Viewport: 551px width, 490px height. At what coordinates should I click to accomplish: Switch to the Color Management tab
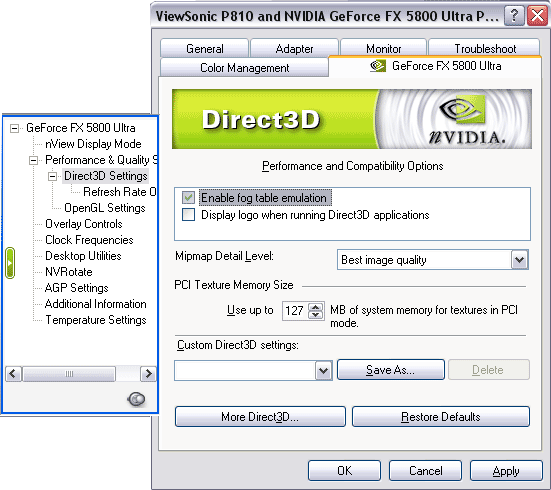(244, 67)
